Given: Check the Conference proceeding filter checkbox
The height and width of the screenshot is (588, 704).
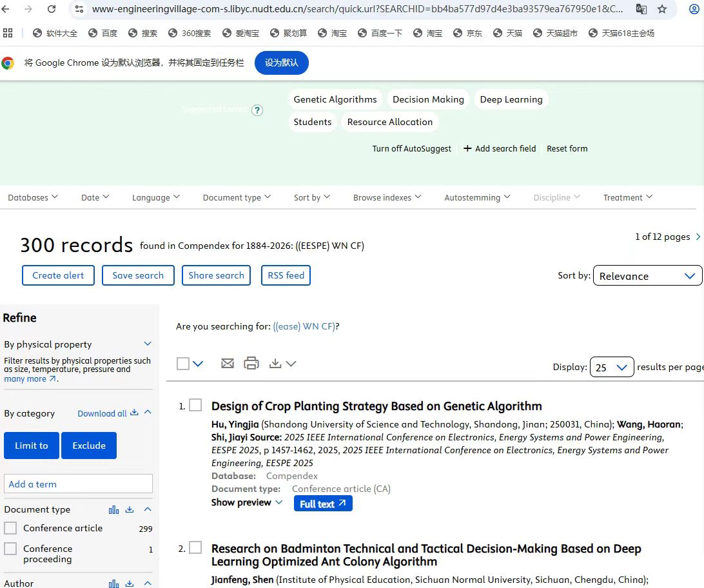Looking at the screenshot, I should pyautogui.click(x=10, y=549).
